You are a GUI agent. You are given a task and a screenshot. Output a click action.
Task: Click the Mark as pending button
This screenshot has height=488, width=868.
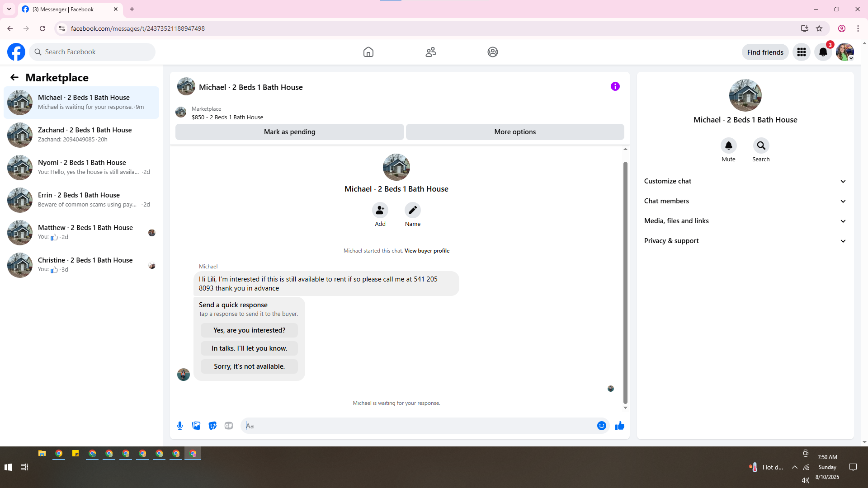pos(289,132)
